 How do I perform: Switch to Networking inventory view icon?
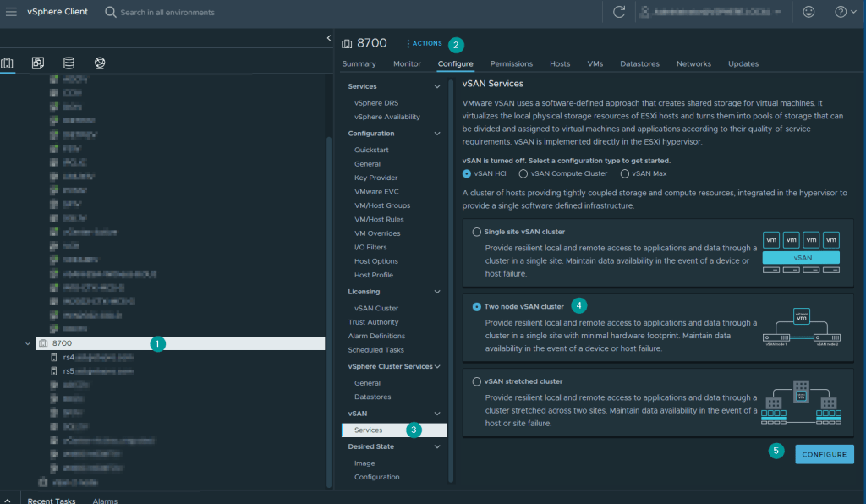pos(100,63)
